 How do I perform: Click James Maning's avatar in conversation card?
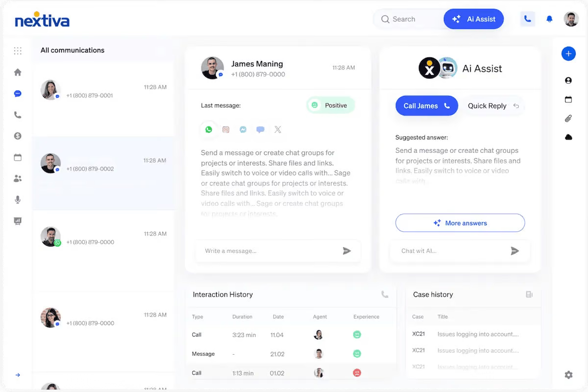[x=212, y=68]
